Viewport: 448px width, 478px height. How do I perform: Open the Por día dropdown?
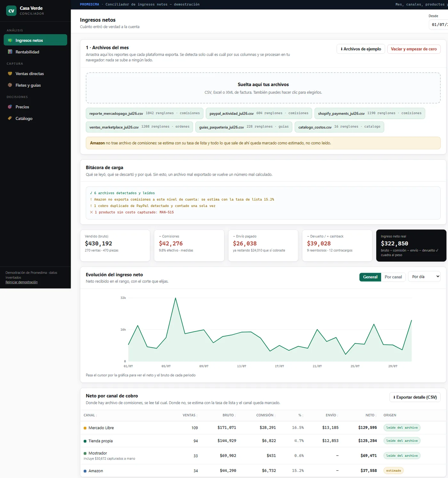424,276
